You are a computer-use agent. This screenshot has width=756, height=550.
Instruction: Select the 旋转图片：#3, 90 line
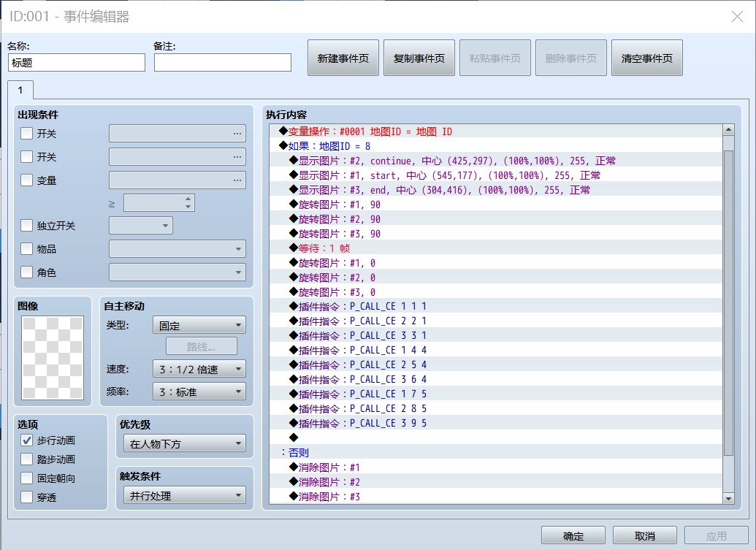click(x=496, y=234)
